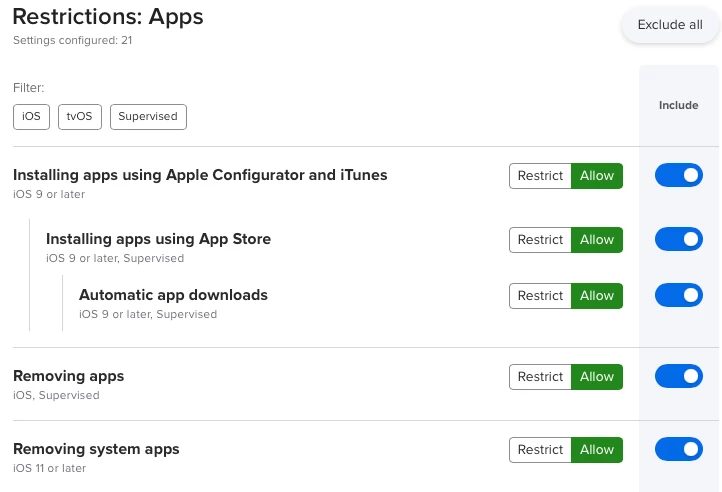Screen dimensions: 722x492
Task: Select the Automatic app downloads setting title
Action: (173, 295)
